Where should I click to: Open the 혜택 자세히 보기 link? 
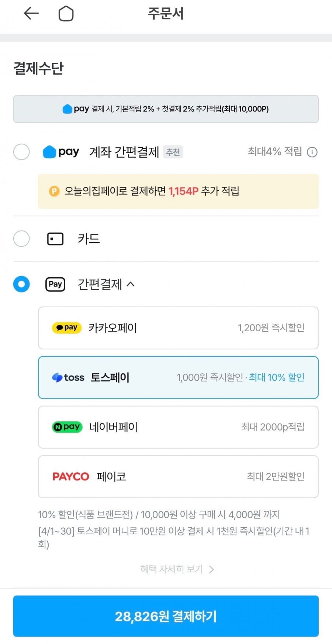click(x=172, y=569)
